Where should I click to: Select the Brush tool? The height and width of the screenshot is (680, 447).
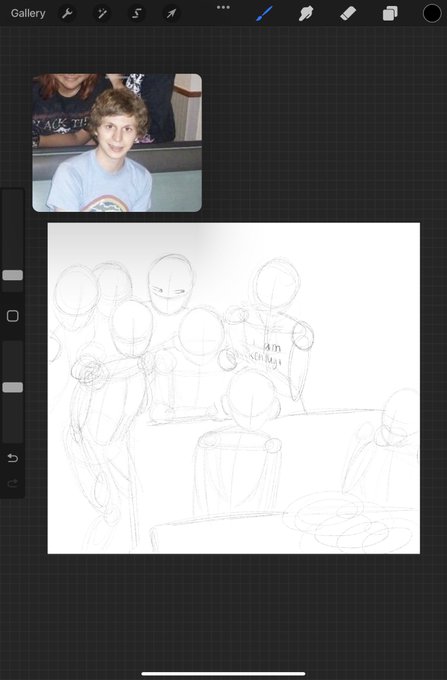[x=264, y=13]
